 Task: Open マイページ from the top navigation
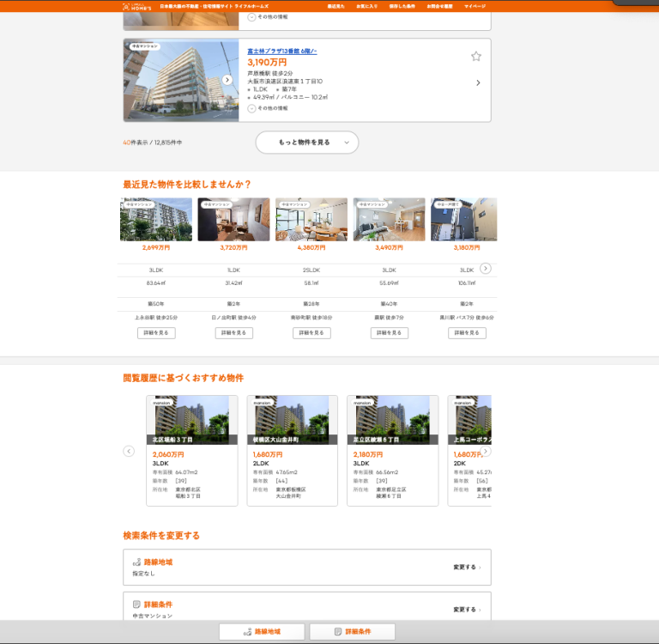tap(475, 6)
